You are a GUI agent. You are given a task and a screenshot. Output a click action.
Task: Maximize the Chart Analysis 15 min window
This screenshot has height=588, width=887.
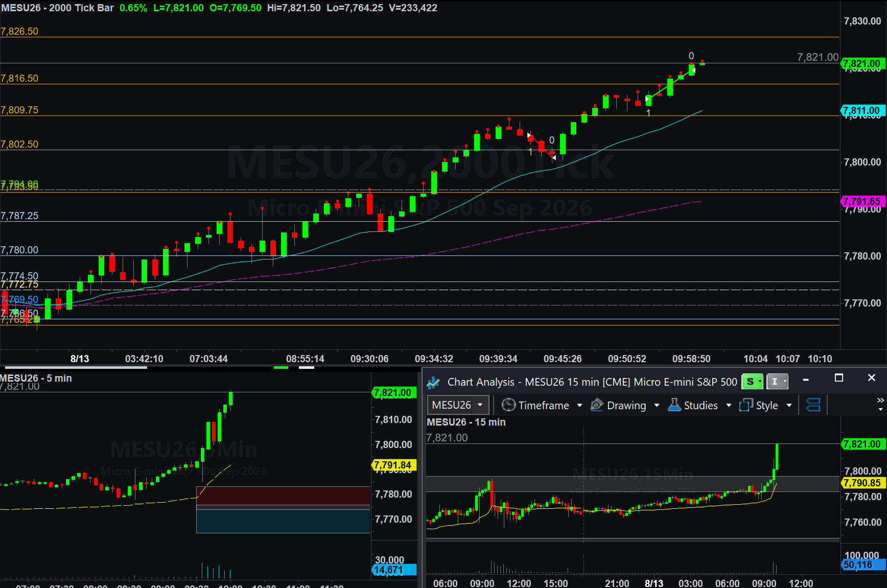point(838,378)
